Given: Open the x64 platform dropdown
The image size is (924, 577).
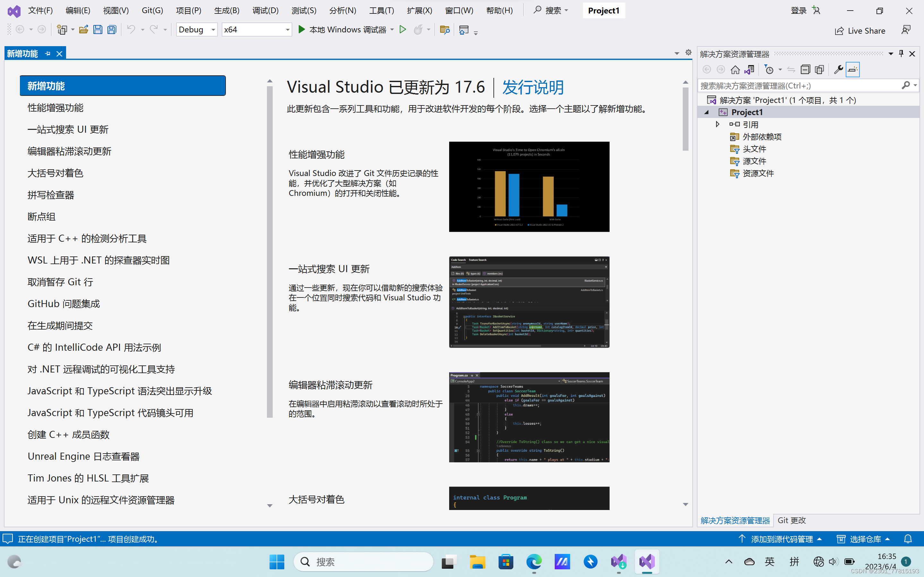Looking at the screenshot, I should click(287, 30).
